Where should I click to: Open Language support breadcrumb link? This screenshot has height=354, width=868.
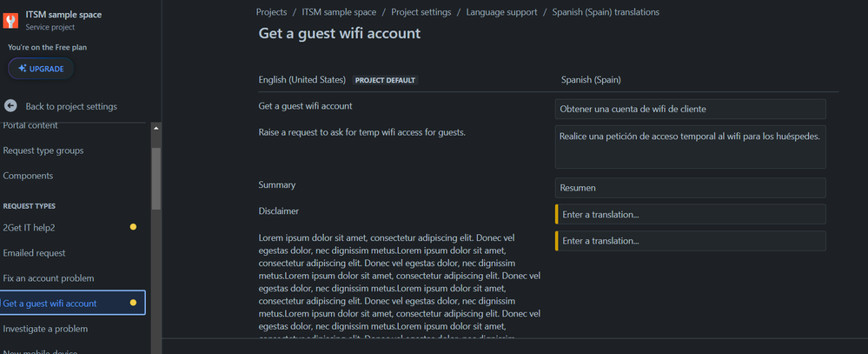tap(501, 12)
